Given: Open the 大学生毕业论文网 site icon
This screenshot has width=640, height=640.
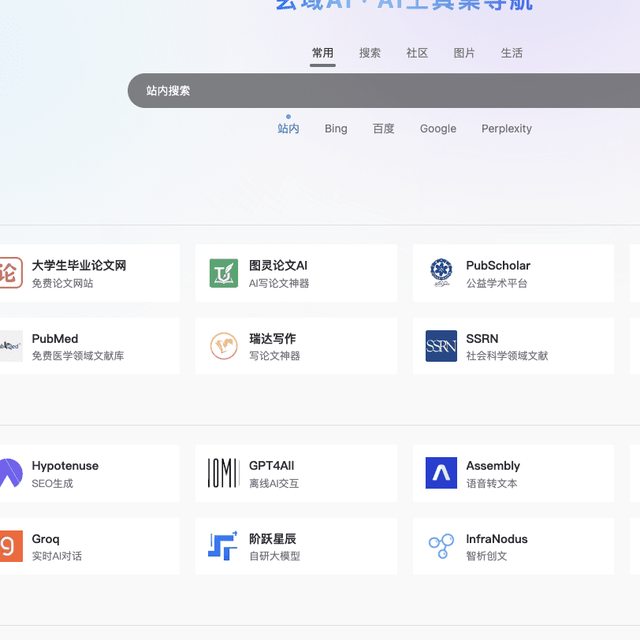Looking at the screenshot, I should (x=11, y=273).
